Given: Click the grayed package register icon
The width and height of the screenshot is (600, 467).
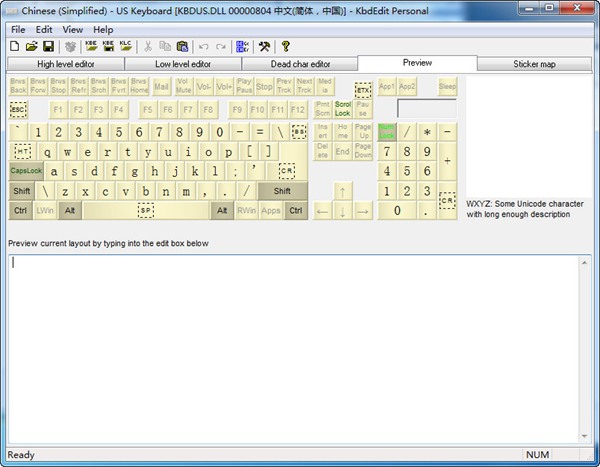Looking at the screenshot, I should (x=70, y=46).
